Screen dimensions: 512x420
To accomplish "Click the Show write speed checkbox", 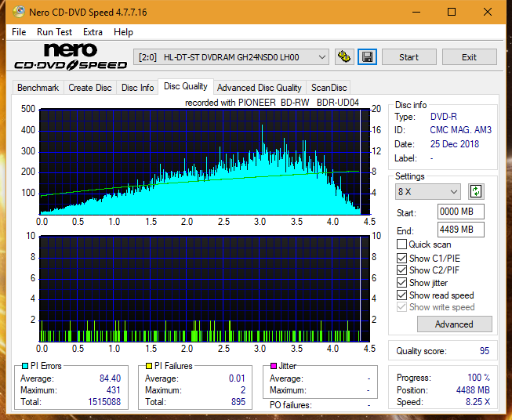I will tap(401, 307).
